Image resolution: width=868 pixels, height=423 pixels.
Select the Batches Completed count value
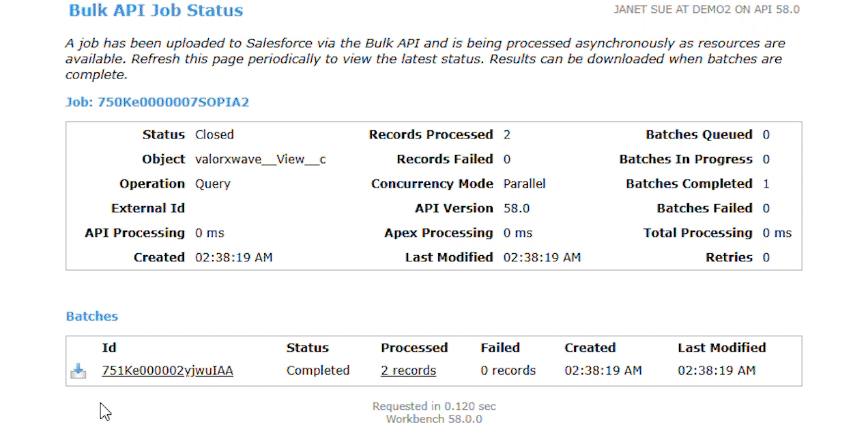(x=766, y=184)
